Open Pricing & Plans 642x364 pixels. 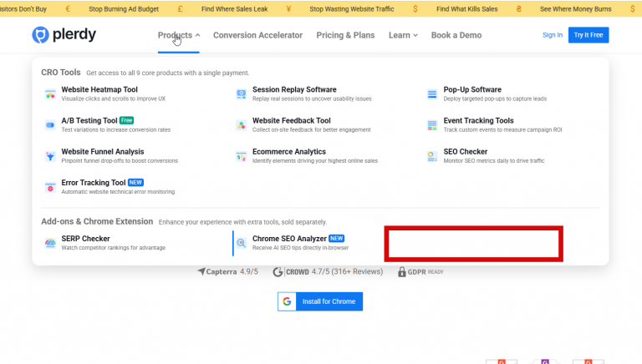pos(345,35)
